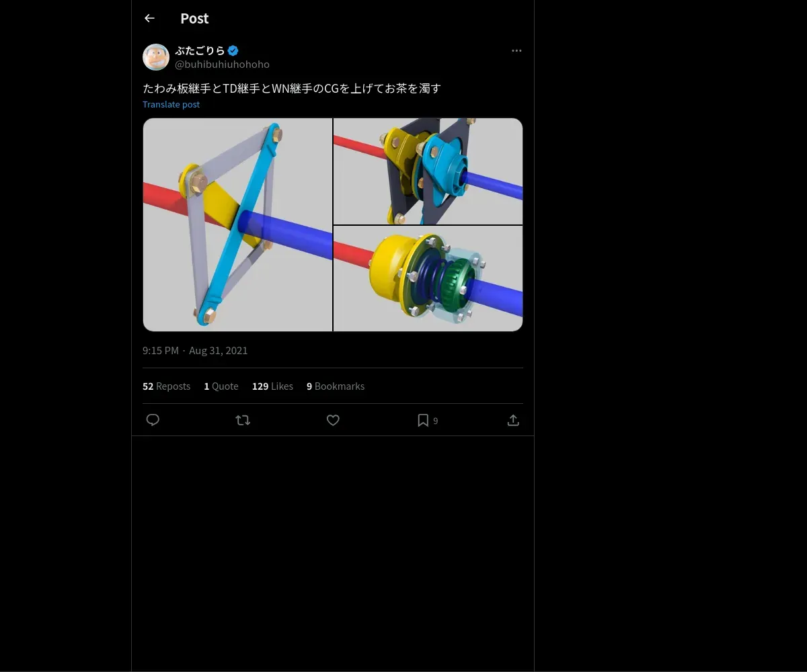Open the top-right plate coupling image

pos(428,171)
